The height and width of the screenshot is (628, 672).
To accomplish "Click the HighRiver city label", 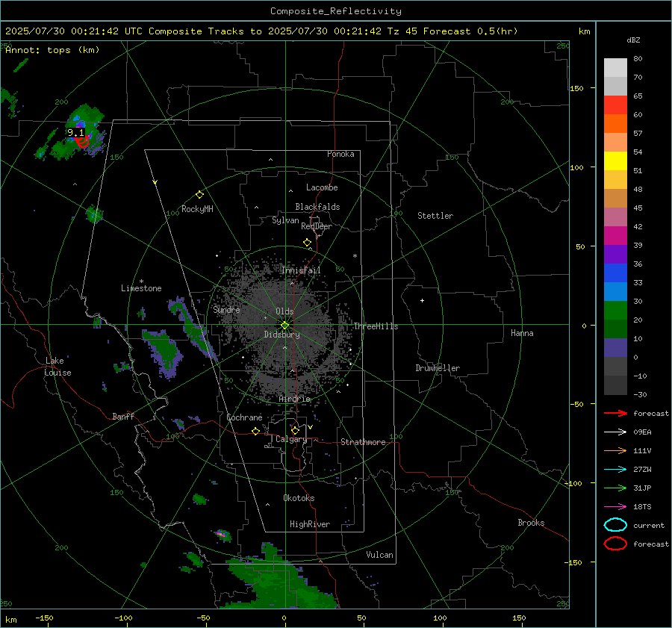I will [310, 524].
